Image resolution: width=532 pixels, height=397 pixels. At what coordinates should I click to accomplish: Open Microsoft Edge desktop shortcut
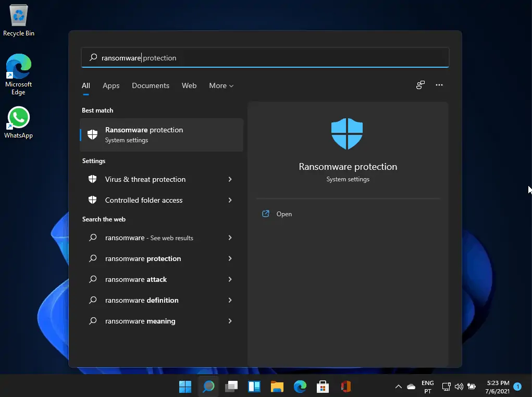click(19, 75)
